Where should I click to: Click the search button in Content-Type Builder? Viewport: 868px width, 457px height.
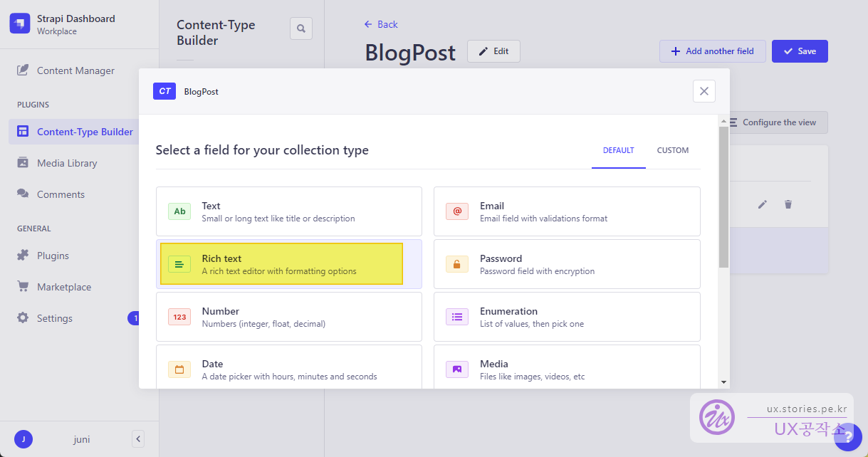point(301,28)
